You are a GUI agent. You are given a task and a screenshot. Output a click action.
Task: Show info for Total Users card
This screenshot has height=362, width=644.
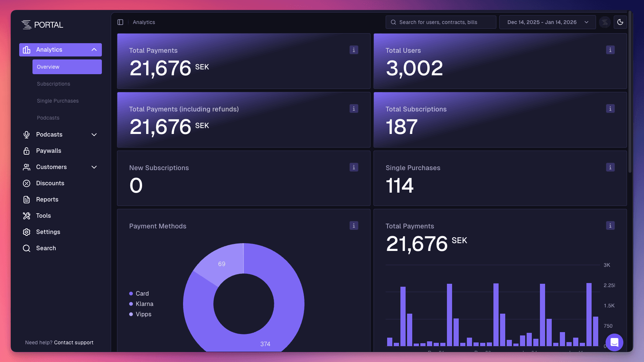610,50
